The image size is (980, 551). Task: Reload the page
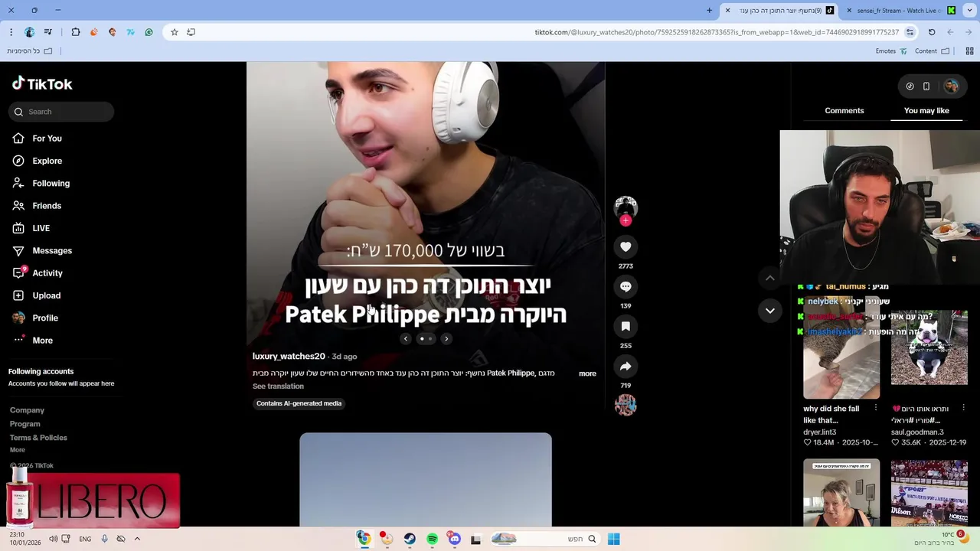932,32
